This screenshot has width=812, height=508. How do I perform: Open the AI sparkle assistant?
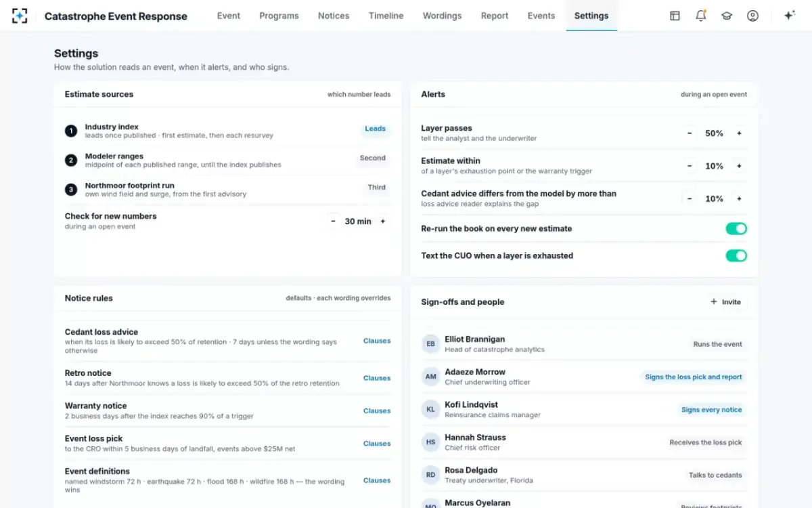(789, 16)
